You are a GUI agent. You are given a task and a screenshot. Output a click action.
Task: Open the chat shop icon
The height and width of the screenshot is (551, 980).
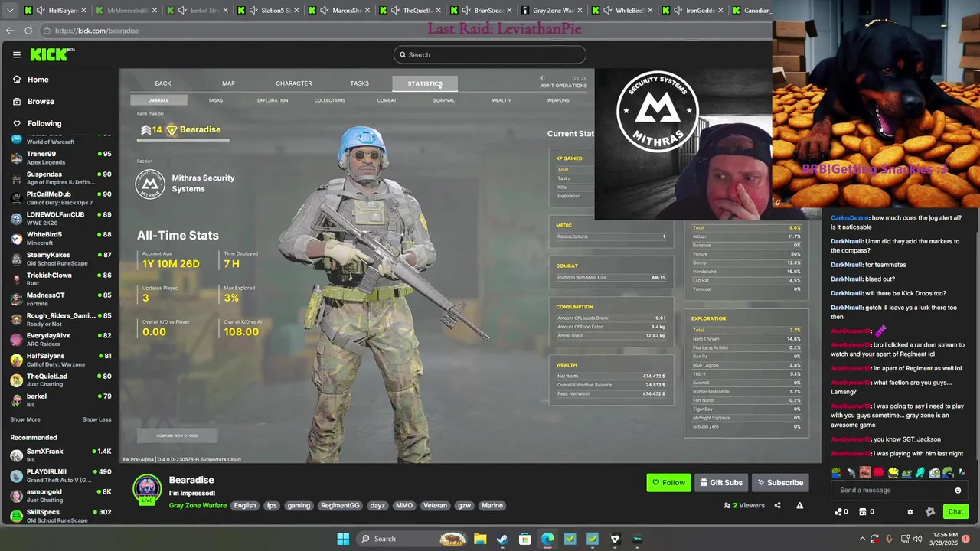click(867, 512)
